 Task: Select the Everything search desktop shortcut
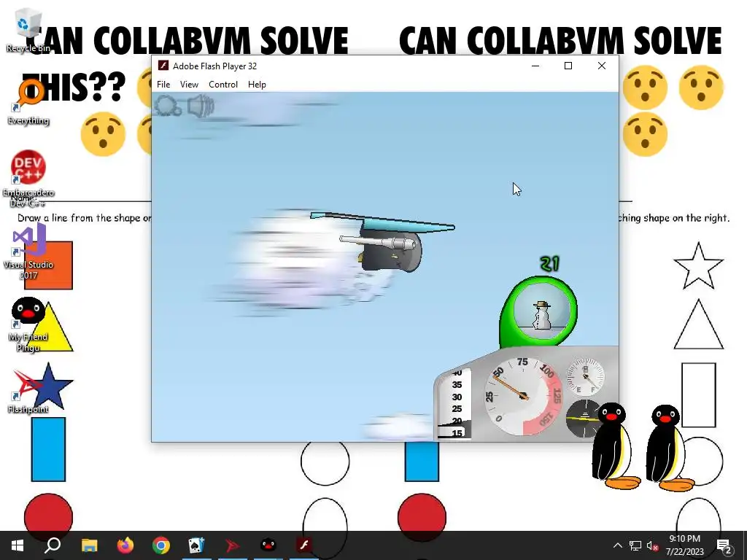[x=28, y=102]
